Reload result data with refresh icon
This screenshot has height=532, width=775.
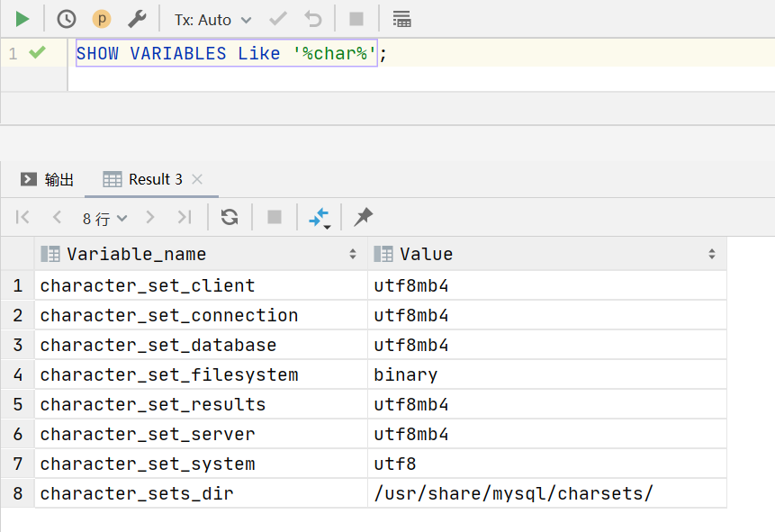(x=230, y=217)
